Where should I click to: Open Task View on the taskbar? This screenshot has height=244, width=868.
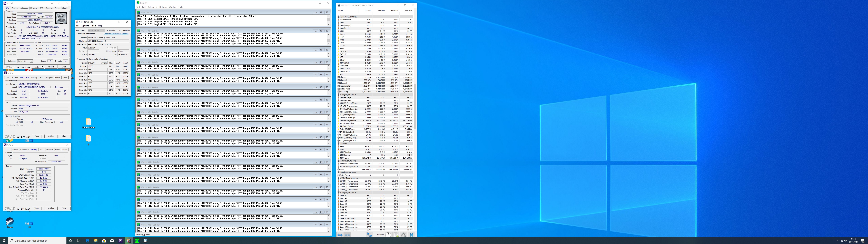click(79, 241)
